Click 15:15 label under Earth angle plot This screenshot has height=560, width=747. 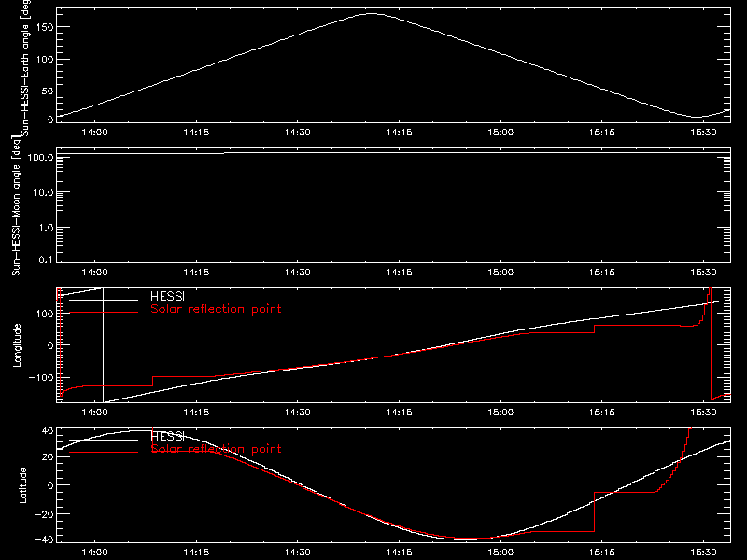(x=602, y=133)
